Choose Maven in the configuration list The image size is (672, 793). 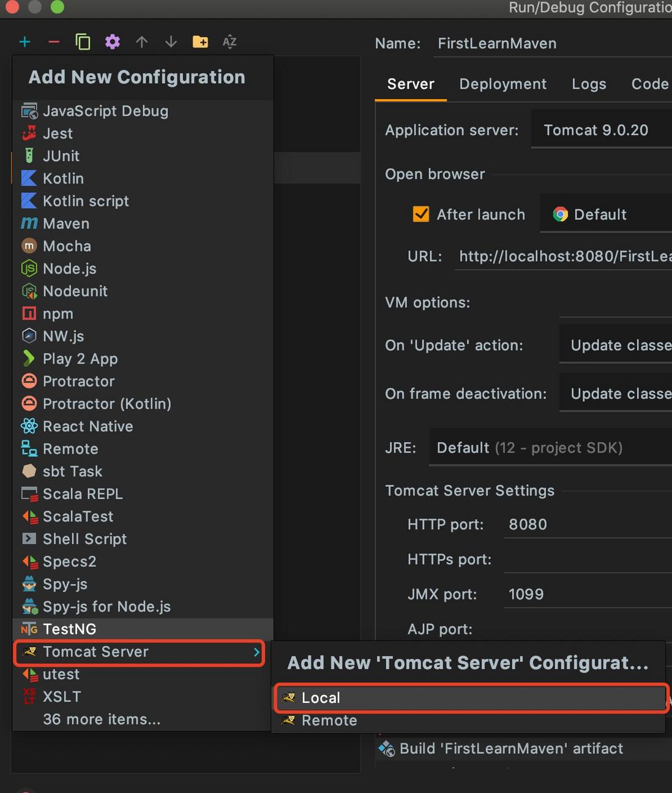[x=143, y=224]
